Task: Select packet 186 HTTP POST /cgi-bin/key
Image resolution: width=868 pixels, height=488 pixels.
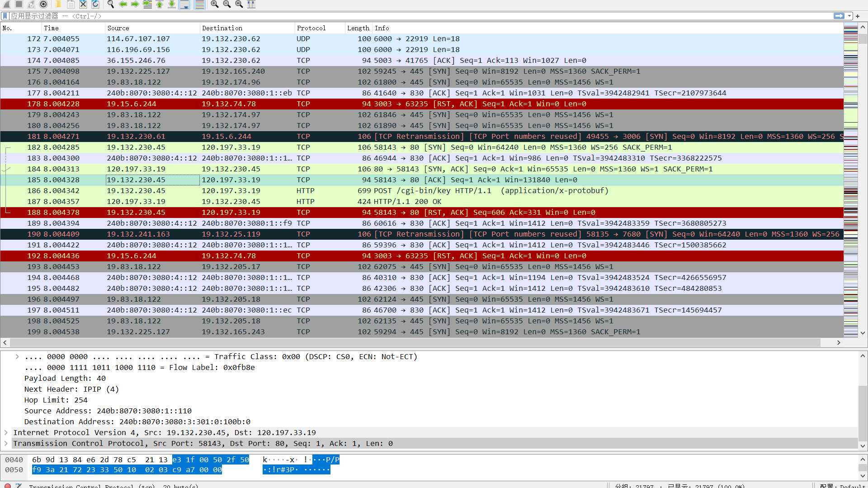Action: tap(422, 191)
